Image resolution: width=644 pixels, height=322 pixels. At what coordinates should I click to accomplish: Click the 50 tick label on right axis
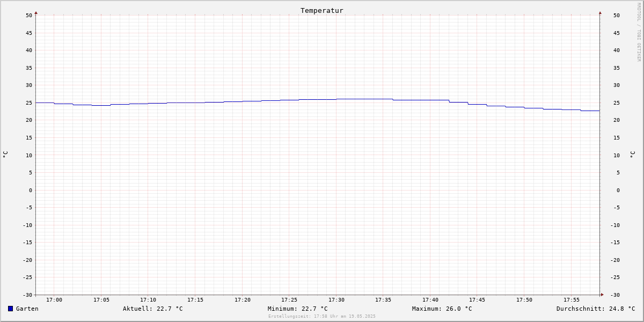pyautogui.click(x=617, y=15)
